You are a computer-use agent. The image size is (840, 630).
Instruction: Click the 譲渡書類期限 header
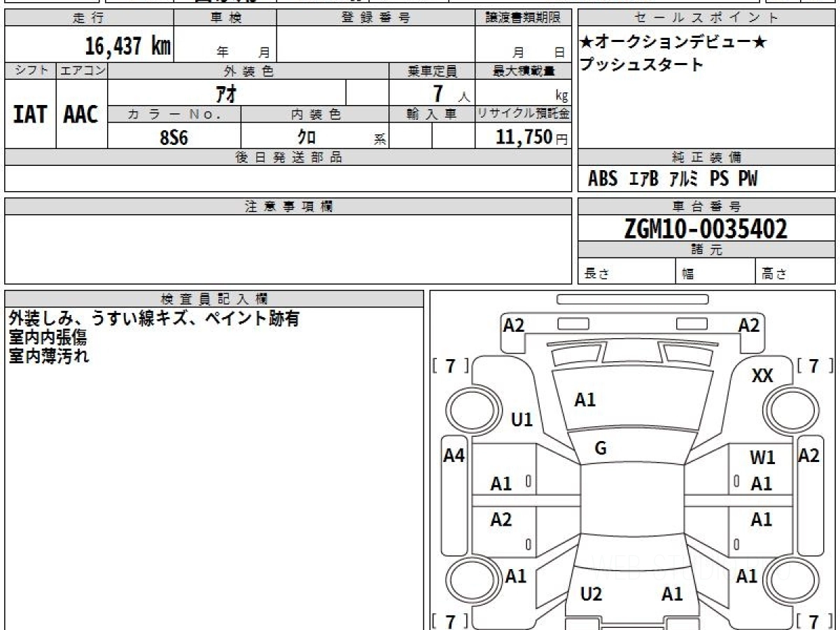[523, 17]
